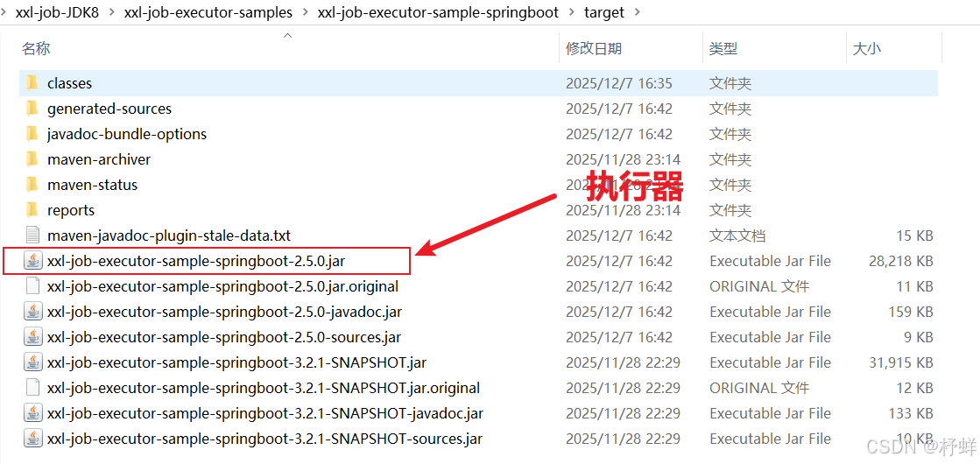Screen dimensions: 980x464
Task: Select 3.2.1-SNAPSHOT.jar.original file name
Action: [x=263, y=388]
